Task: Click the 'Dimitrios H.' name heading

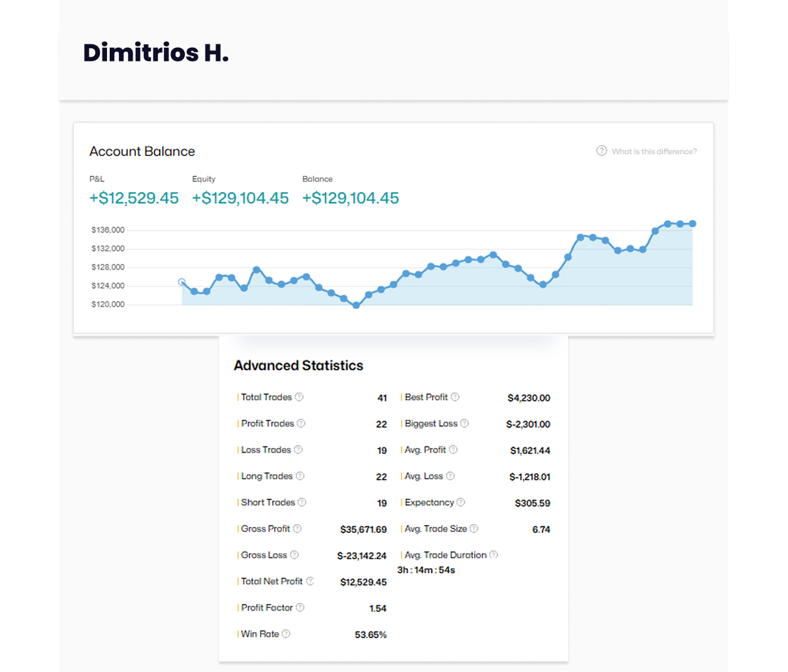Action: [156, 52]
